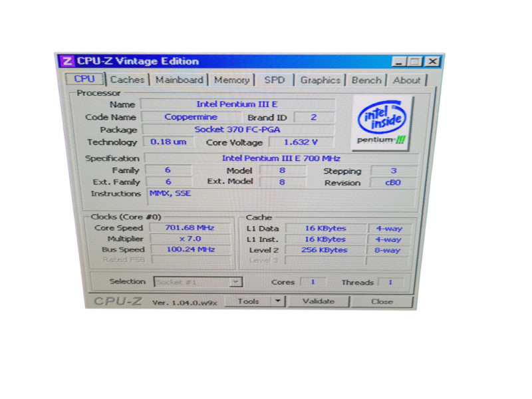Viewport: 532px width, 399px height.
Task: Click the Name field Intel Pentium III E
Action: [x=237, y=104]
